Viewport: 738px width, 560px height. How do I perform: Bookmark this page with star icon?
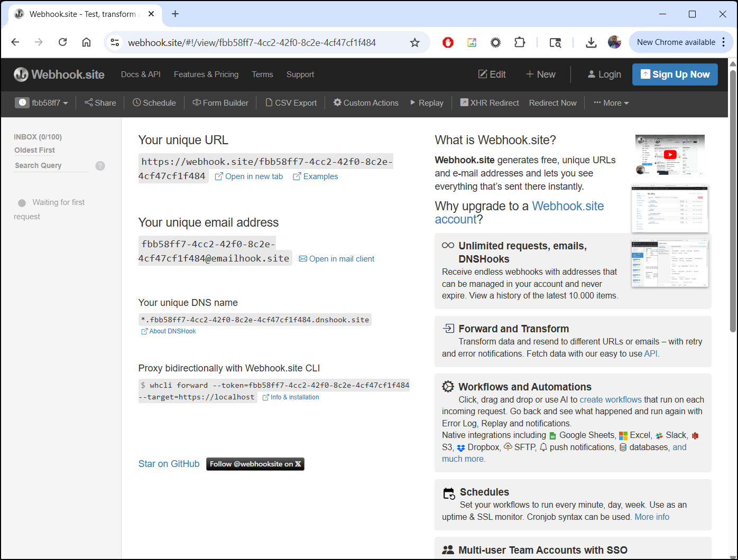coord(415,42)
